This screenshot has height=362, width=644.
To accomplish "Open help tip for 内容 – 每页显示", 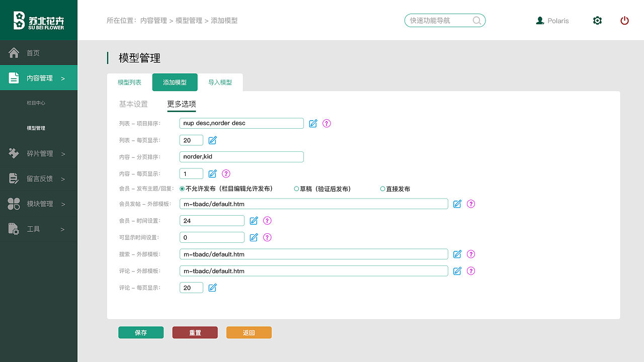I will pyautogui.click(x=225, y=173).
